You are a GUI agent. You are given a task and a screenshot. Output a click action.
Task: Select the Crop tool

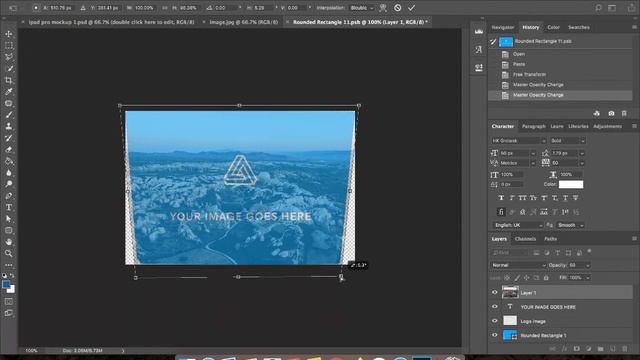point(9,80)
